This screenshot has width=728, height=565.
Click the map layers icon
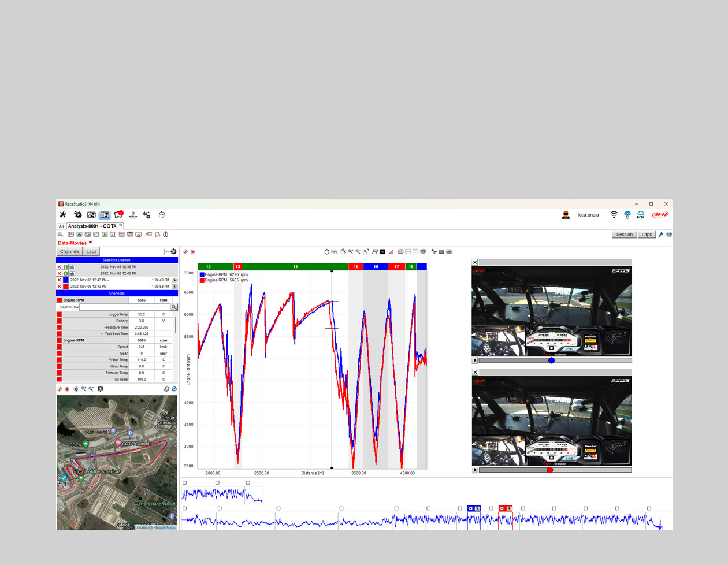pos(166,389)
